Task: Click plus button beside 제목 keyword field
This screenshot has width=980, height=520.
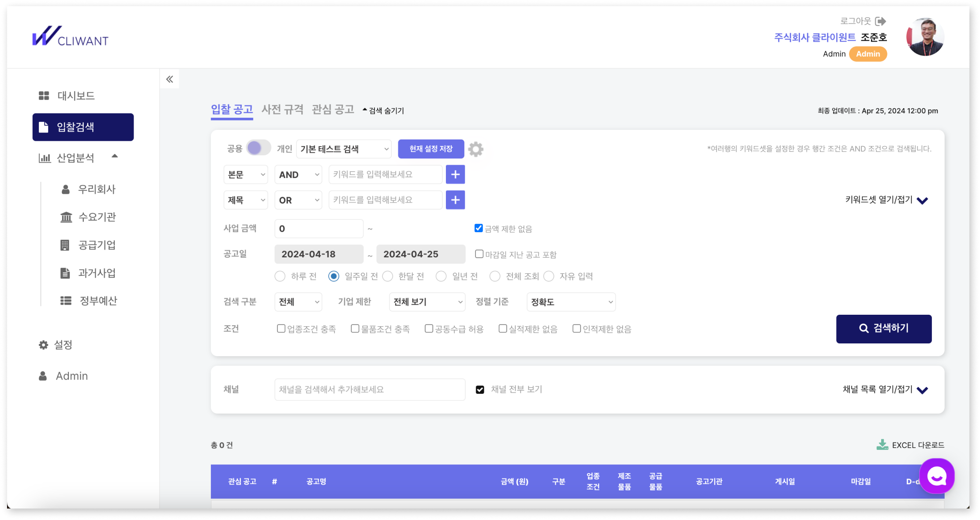Action: (455, 200)
